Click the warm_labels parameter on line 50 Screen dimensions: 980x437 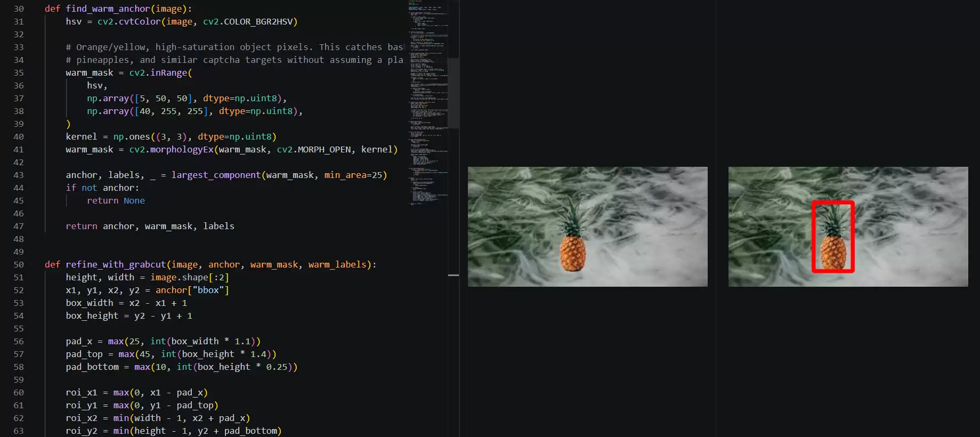pos(337,264)
